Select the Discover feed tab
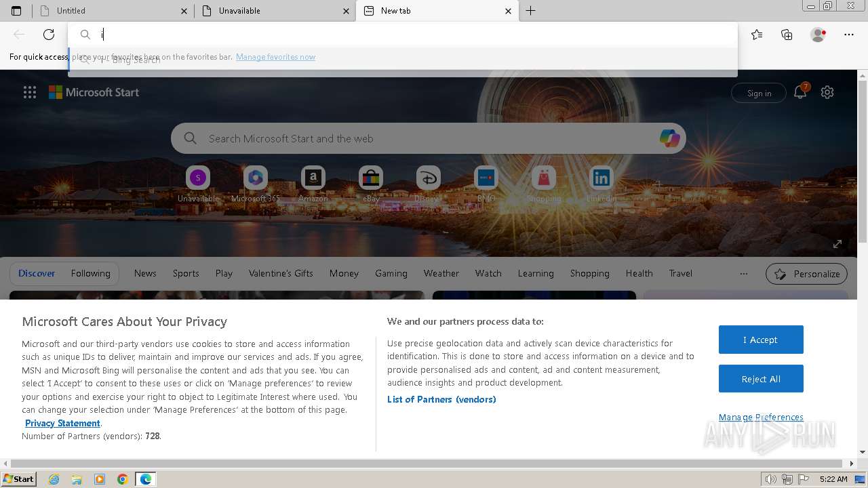 pos(37,273)
